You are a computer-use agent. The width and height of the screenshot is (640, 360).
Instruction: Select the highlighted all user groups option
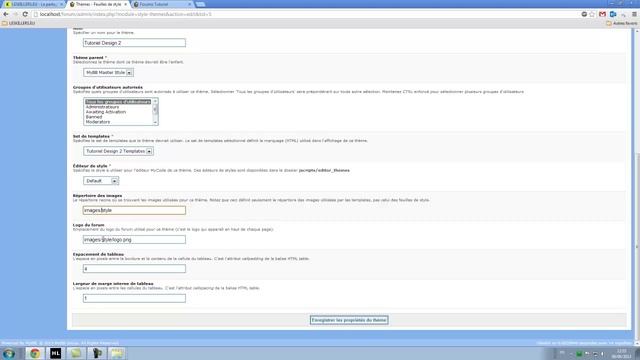[118, 102]
